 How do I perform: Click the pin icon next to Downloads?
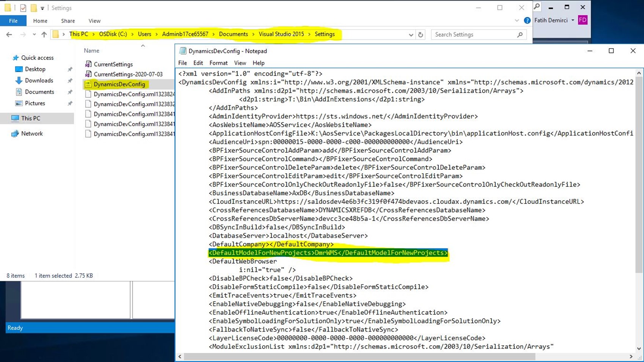[70, 81]
